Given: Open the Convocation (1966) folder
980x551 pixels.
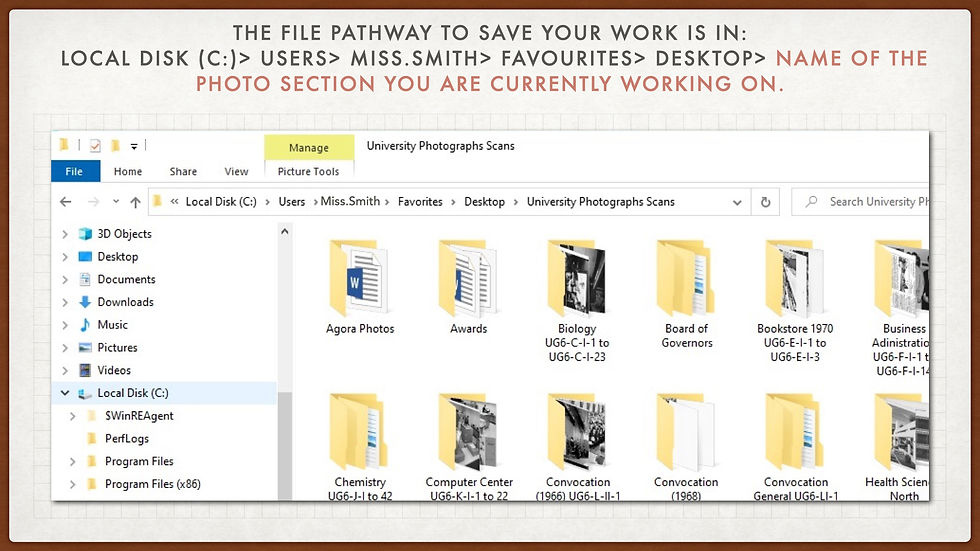Looking at the screenshot, I should point(578,447).
